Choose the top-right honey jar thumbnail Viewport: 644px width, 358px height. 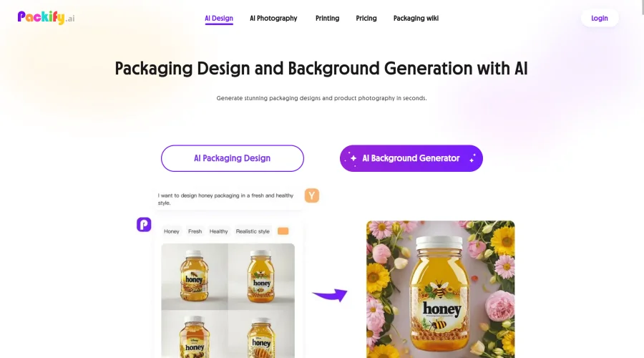(261, 276)
